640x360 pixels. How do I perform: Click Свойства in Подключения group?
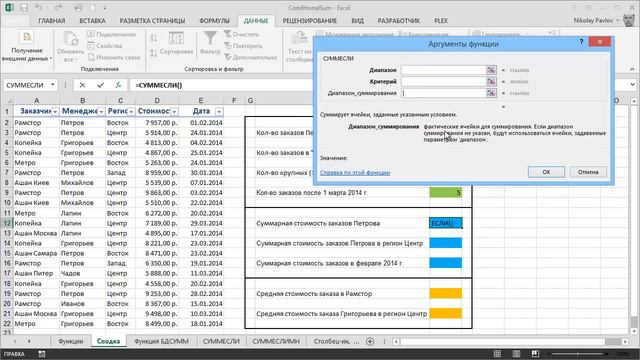point(105,46)
